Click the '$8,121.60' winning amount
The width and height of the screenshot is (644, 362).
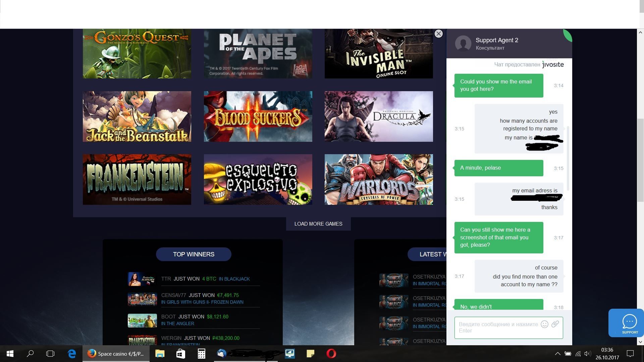pyautogui.click(x=217, y=317)
